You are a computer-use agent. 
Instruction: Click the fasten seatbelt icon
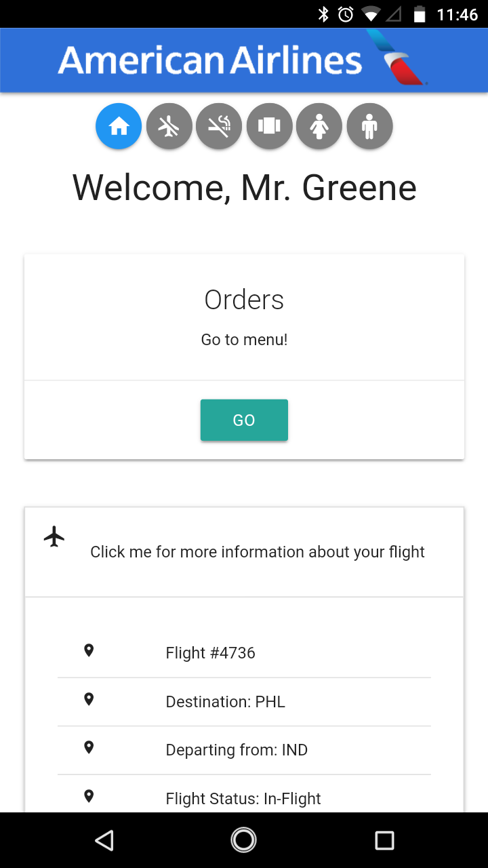(269, 126)
